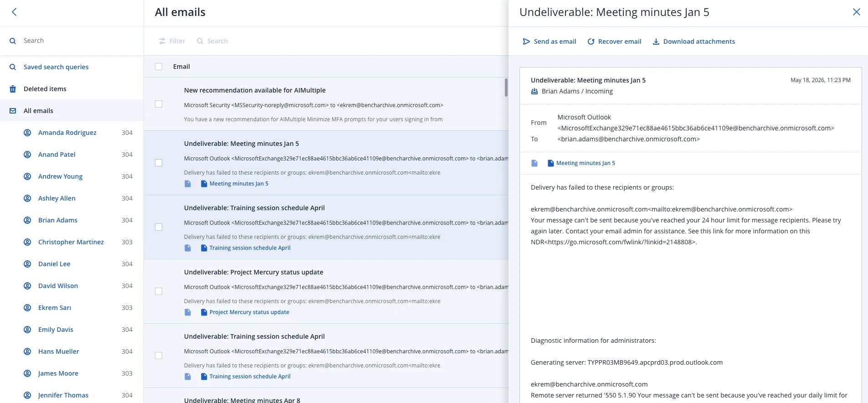Click the Recover email icon

[x=591, y=41]
